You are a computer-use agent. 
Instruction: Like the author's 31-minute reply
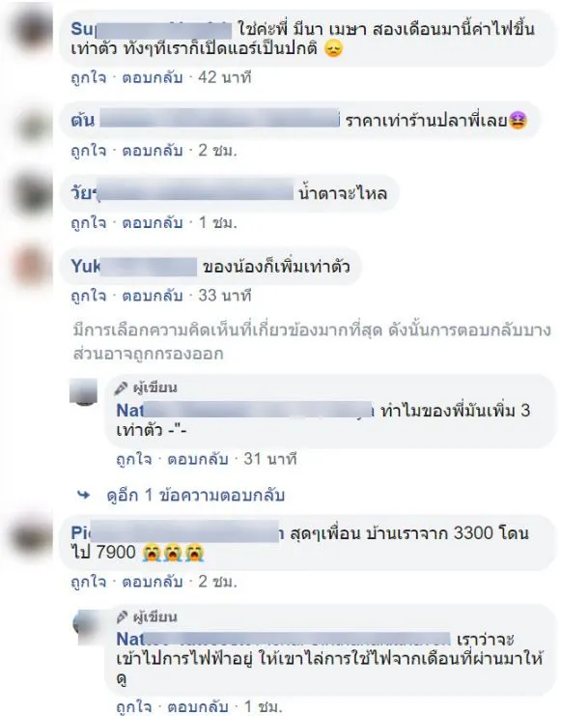click(133, 458)
